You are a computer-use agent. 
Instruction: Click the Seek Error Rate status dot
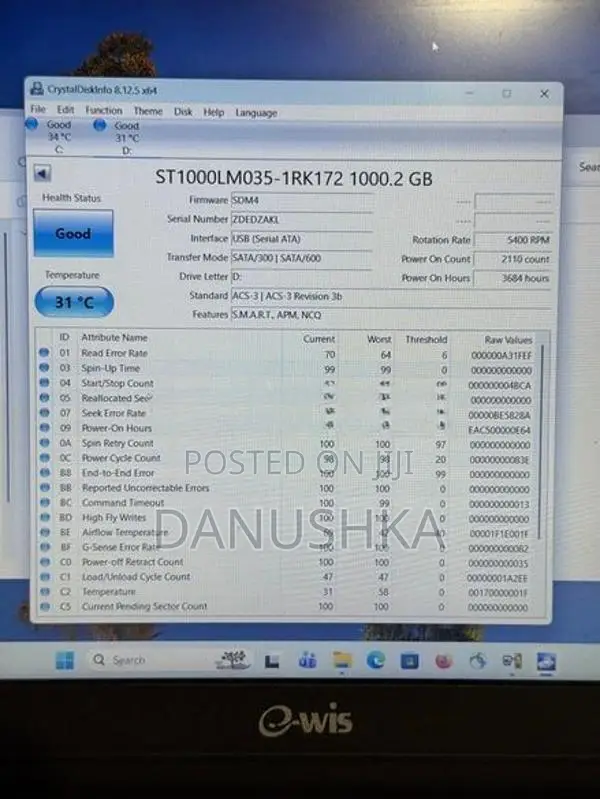[44, 413]
